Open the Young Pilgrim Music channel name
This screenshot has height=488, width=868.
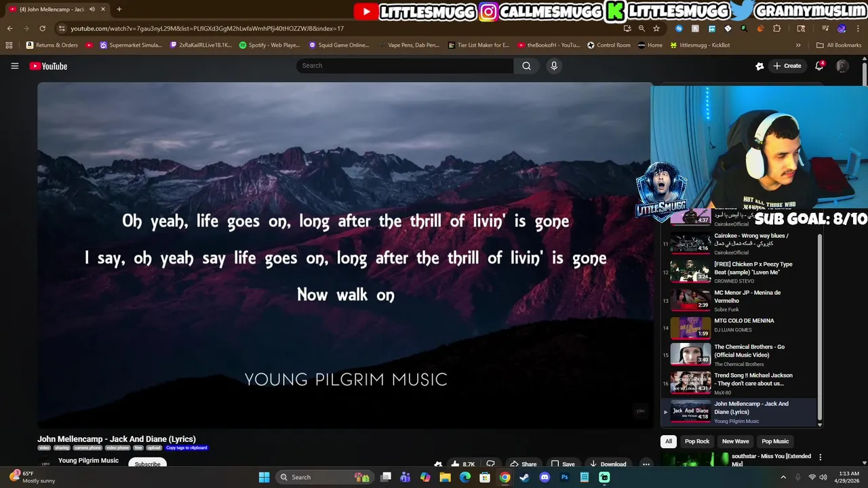tap(88, 461)
